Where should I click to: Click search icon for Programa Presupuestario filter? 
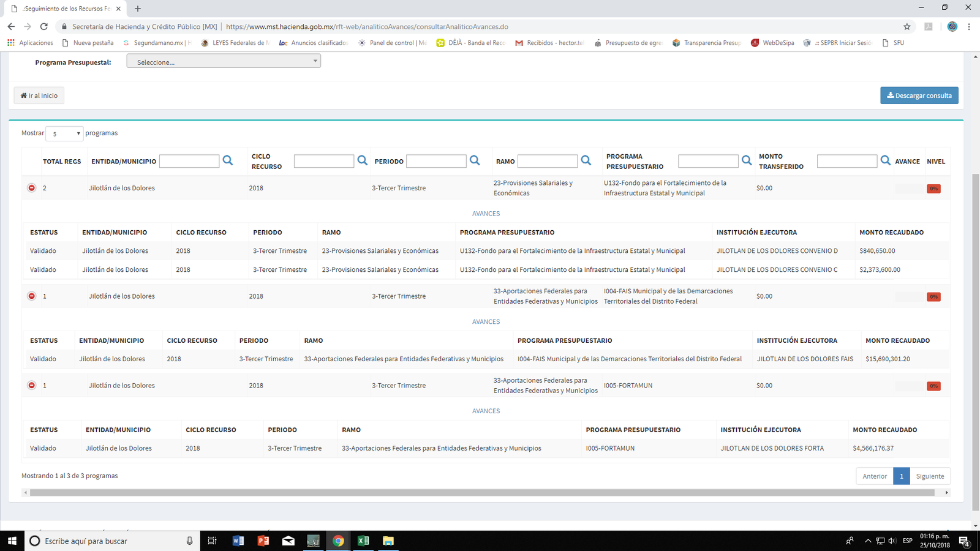pyautogui.click(x=747, y=160)
